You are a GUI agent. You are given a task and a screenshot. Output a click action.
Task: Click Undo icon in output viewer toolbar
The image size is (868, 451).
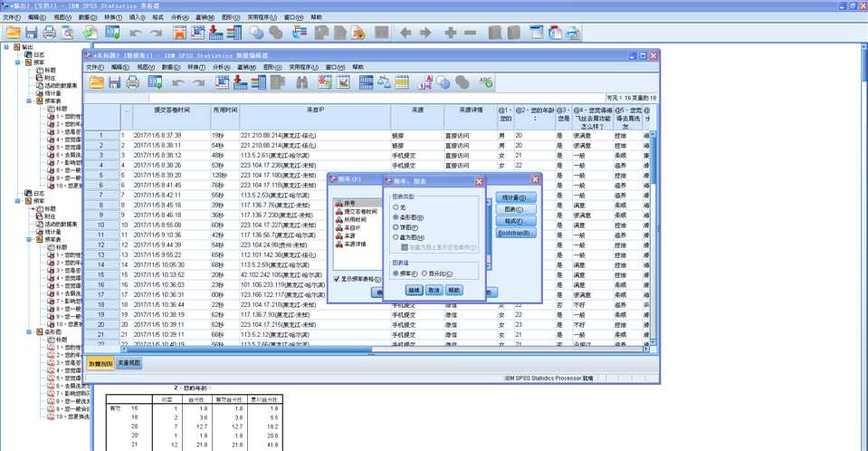[x=136, y=33]
